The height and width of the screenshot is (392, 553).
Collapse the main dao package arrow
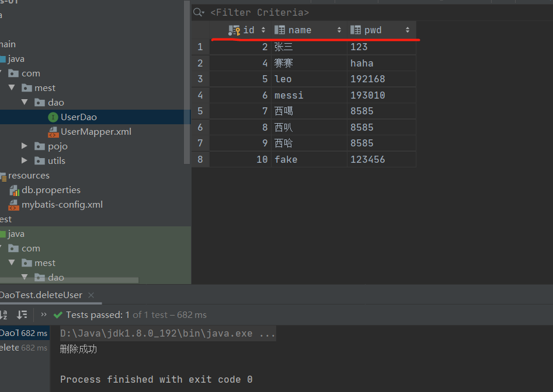(x=25, y=102)
